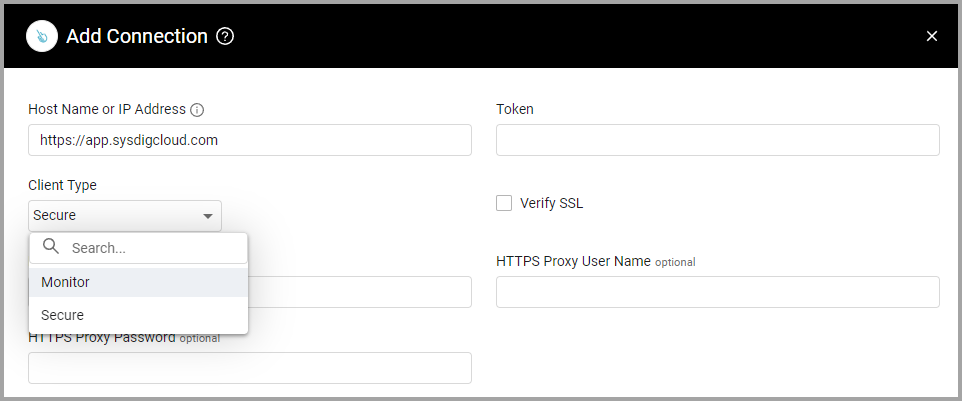Click the Sysdig connector logo icon
This screenshot has width=962, height=401.
pos(42,36)
